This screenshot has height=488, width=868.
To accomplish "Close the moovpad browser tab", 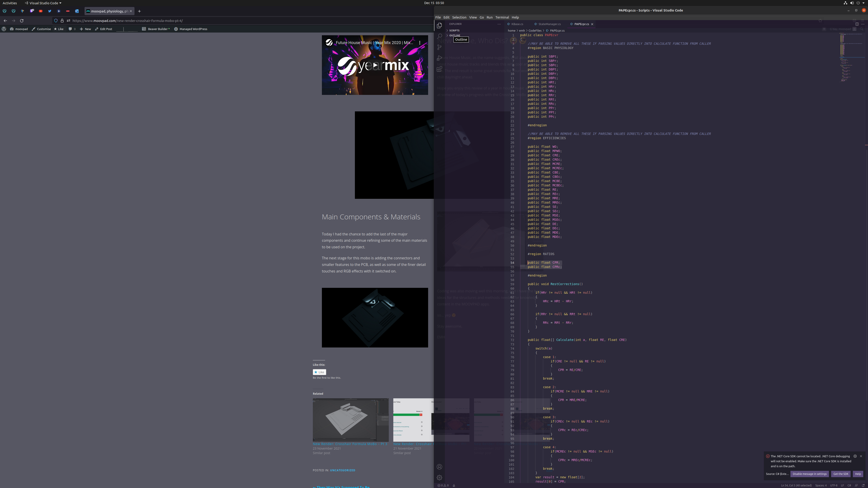I will pos(131,11).
